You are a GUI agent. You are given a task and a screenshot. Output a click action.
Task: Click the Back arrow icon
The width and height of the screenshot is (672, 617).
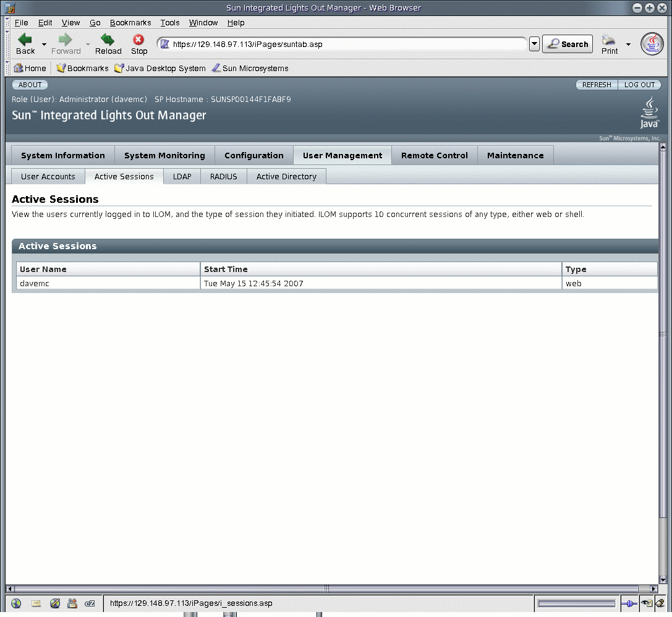[x=25, y=40]
